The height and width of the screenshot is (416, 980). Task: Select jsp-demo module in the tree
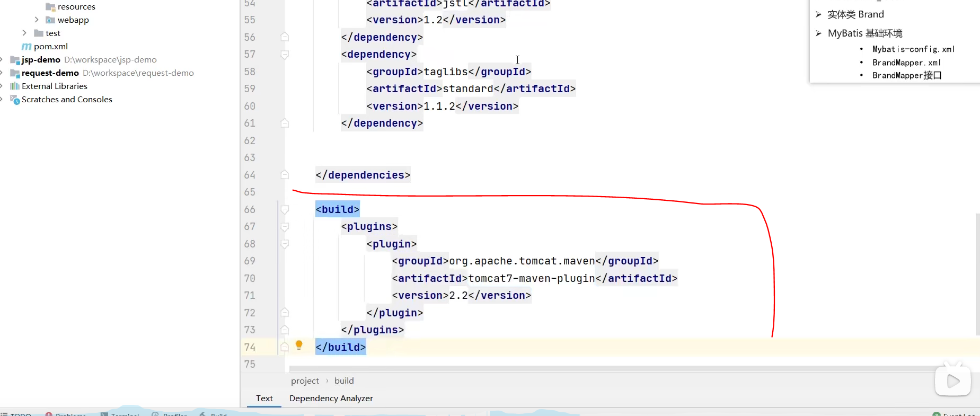[41, 60]
